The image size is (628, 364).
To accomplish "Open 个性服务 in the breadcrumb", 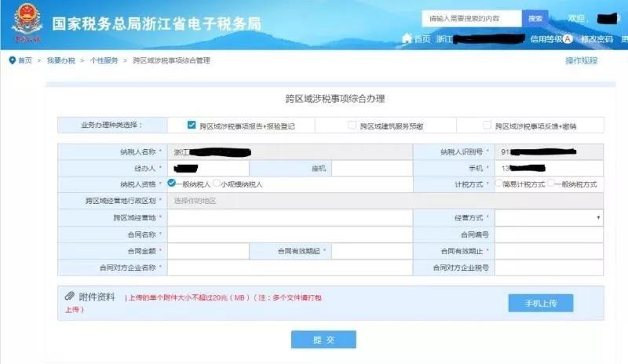I will point(104,60).
